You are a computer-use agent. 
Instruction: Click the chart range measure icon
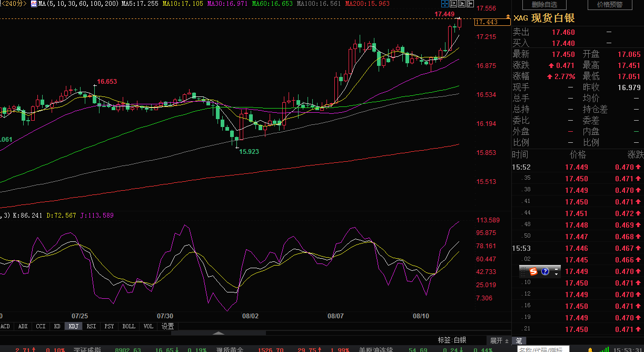coord(454,4)
